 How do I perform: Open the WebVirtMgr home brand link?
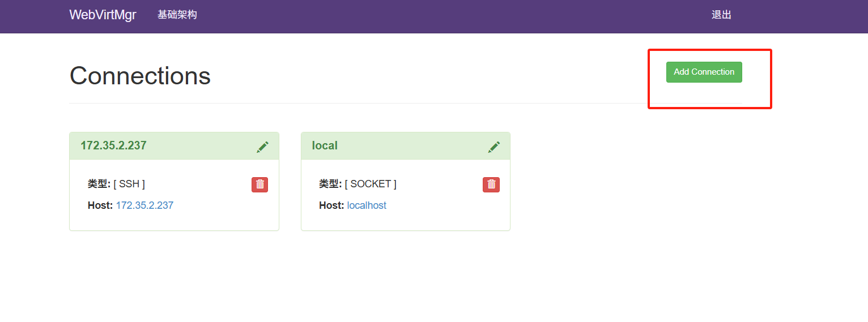pyautogui.click(x=103, y=15)
